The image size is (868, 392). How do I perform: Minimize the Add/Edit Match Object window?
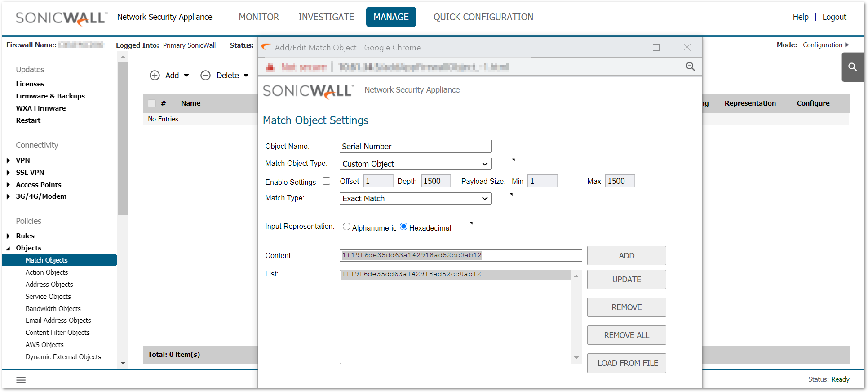click(625, 47)
